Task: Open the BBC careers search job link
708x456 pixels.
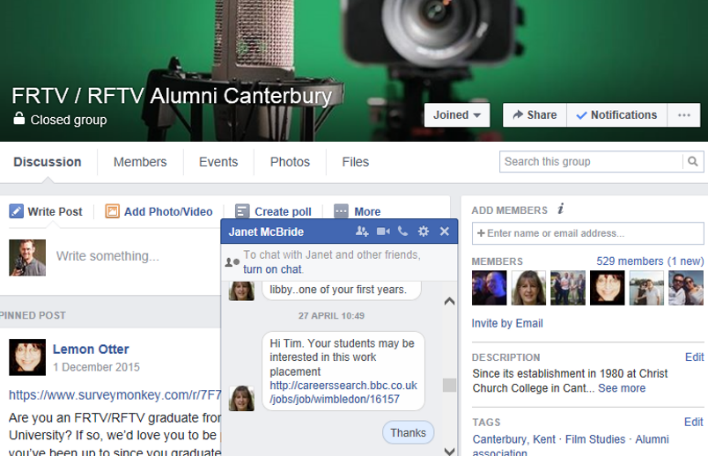Action: click(343, 392)
